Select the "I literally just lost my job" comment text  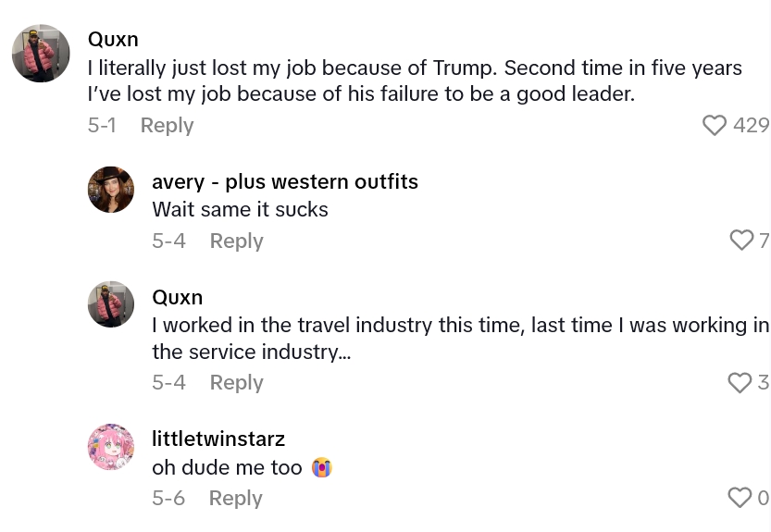pyautogui.click(x=414, y=81)
